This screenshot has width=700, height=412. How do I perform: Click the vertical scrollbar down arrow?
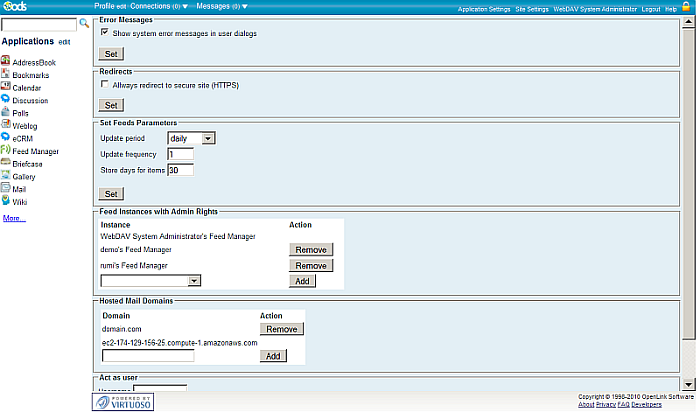(x=689, y=384)
